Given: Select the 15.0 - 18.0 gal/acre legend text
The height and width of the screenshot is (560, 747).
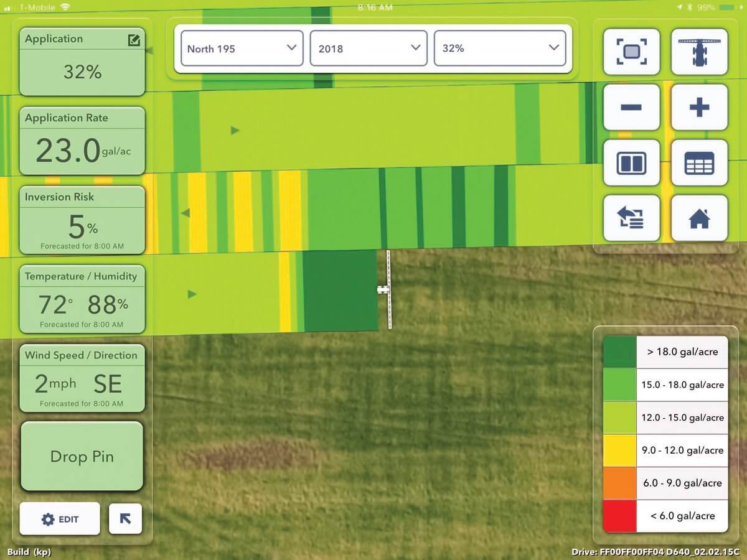Looking at the screenshot, I should click(x=682, y=385).
